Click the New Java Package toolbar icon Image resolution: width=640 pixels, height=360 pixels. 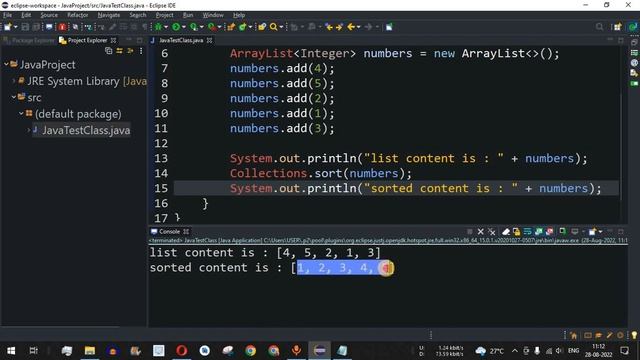pyautogui.click(x=231, y=27)
